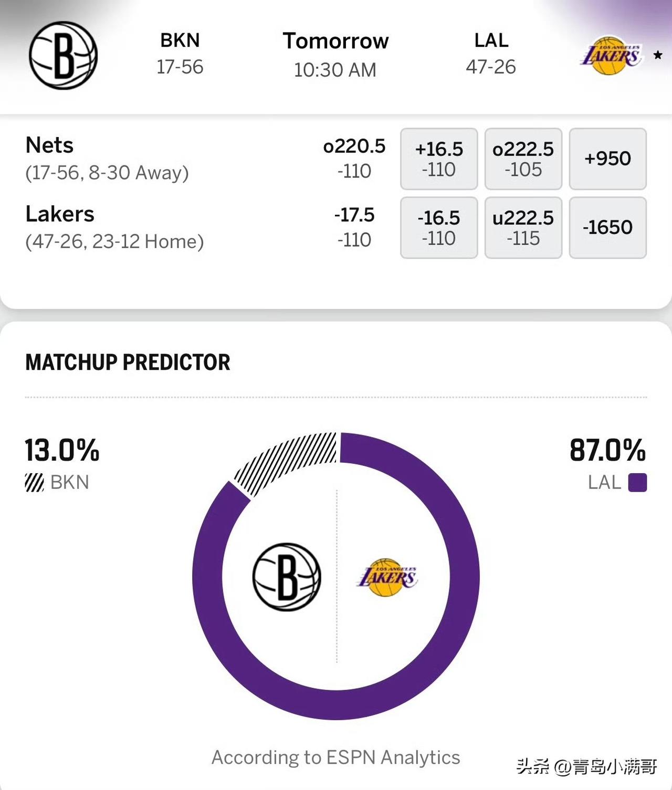Toggle the Lakers -16.5 spread bet

coord(439,227)
